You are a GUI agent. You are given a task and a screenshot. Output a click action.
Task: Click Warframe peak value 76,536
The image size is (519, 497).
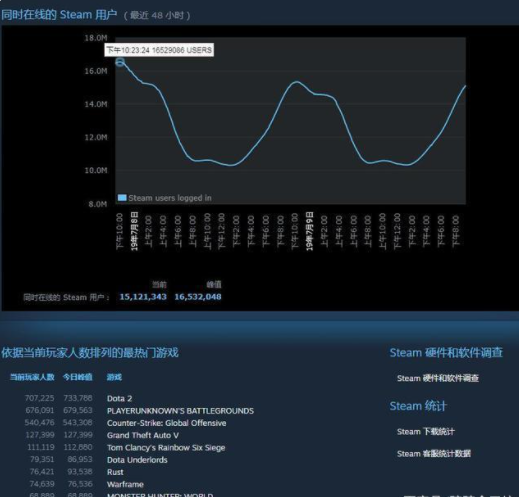pos(80,484)
